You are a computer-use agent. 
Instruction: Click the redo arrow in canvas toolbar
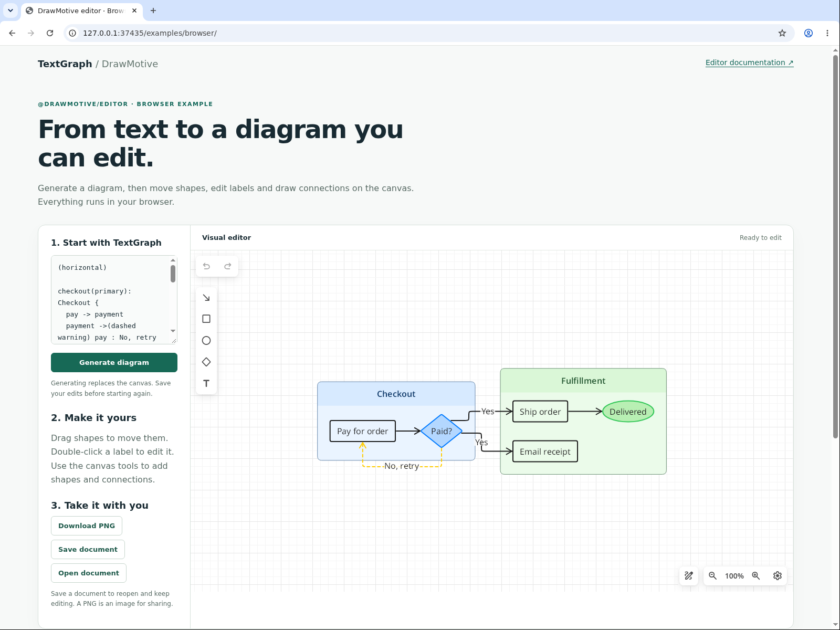[x=228, y=266]
